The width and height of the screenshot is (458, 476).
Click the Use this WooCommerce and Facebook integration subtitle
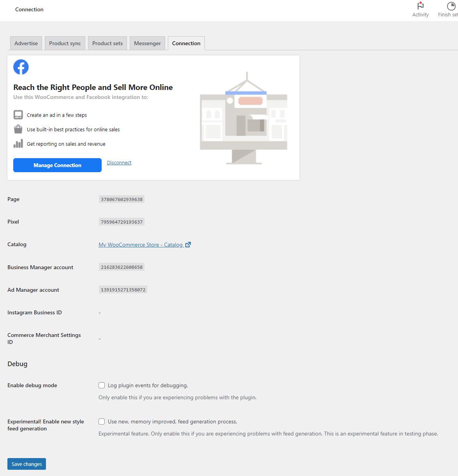[x=81, y=97]
